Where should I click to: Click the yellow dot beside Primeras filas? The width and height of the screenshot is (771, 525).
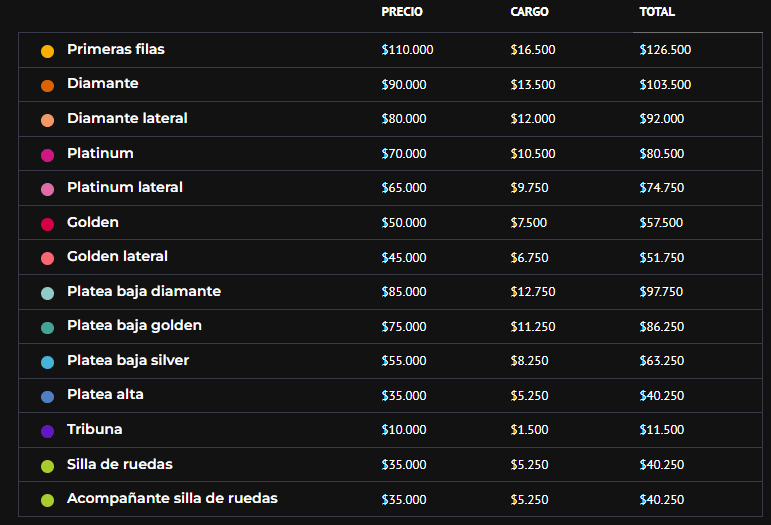coord(47,51)
